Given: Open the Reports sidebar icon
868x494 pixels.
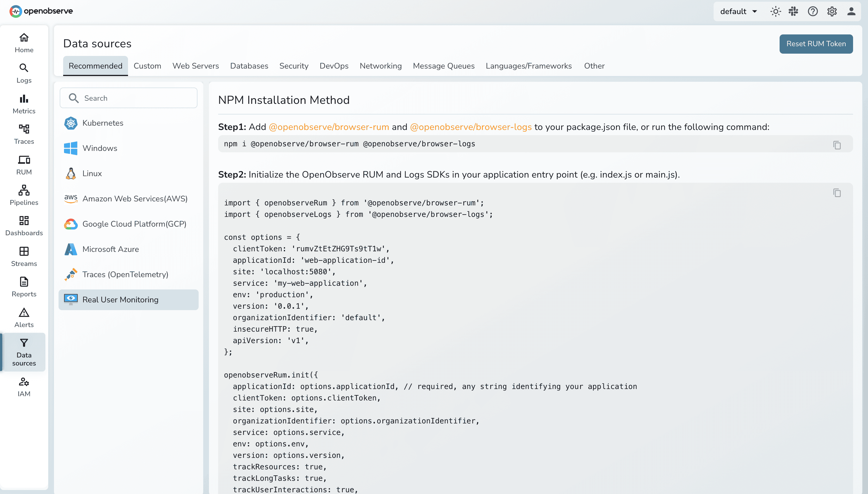Looking at the screenshot, I should point(24,282).
